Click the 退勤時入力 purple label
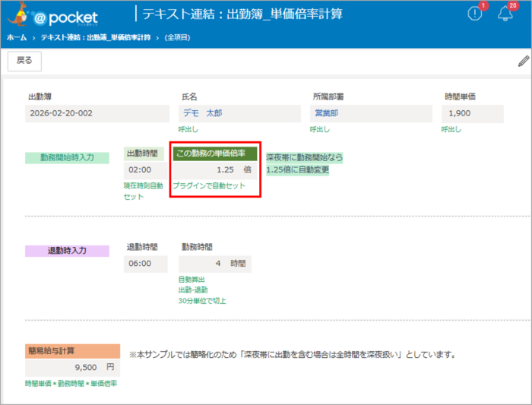 (67, 251)
